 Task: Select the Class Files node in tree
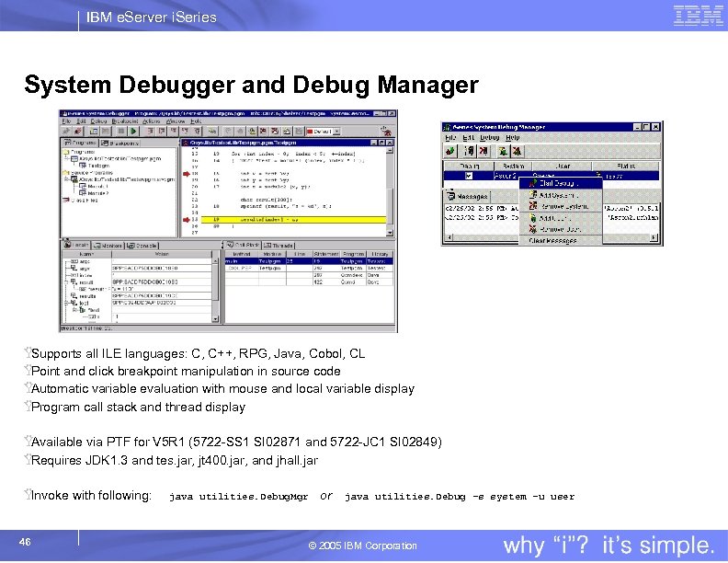click(x=80, y=201)
